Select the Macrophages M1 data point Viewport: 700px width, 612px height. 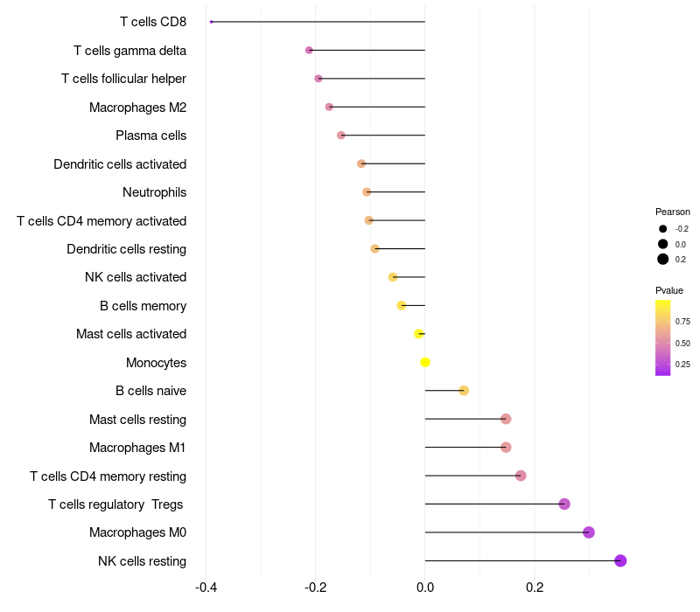point(506,447)
